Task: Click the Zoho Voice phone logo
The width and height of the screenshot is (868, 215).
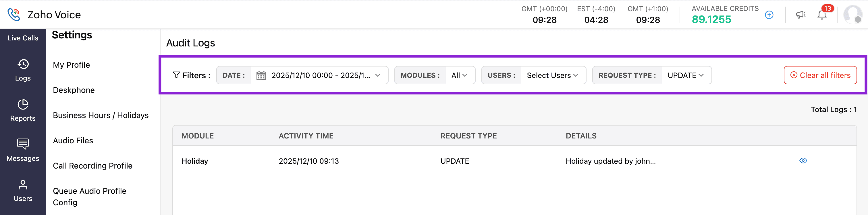Action: pos(14,14)
